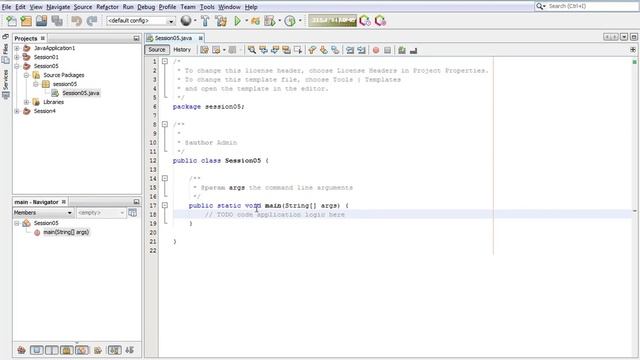Click the Find Selection magnifier icon
Screen dimensions: 640x360
coord(252,50)
